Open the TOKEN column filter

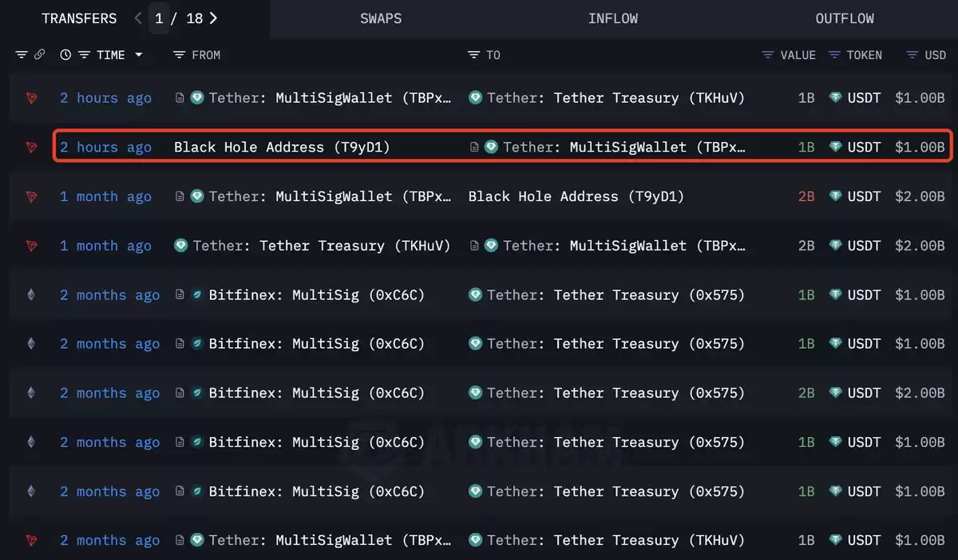point(834,55)
